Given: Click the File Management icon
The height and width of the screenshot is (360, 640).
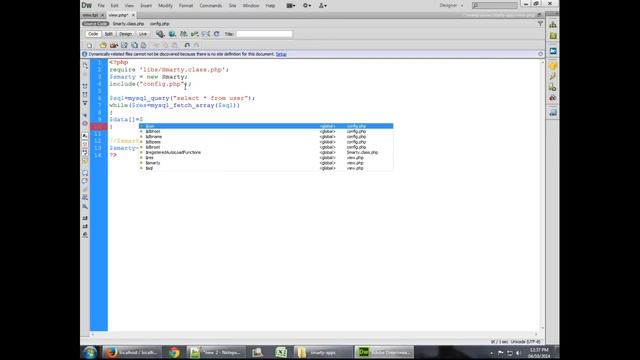Looking at the screenshot, I should 184,34.
